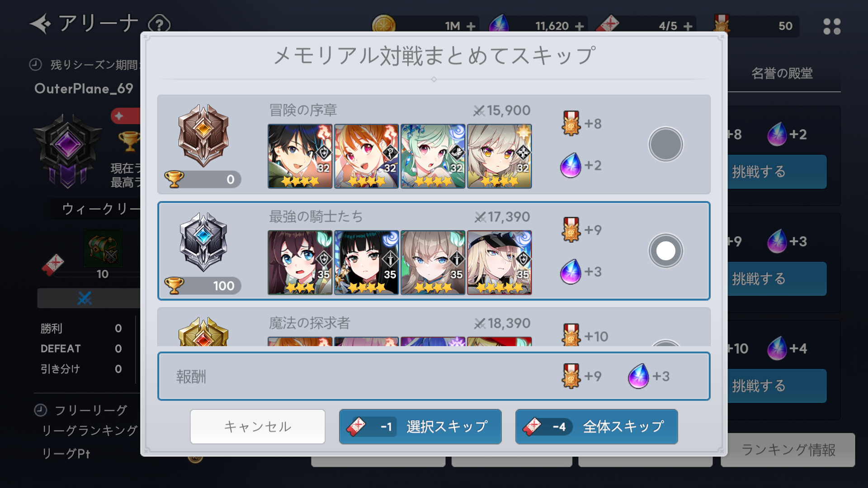Tap the crossed swords battle tab icon
Image resolution: width=868 pixels, height=488 pixels.
[85, 298]
